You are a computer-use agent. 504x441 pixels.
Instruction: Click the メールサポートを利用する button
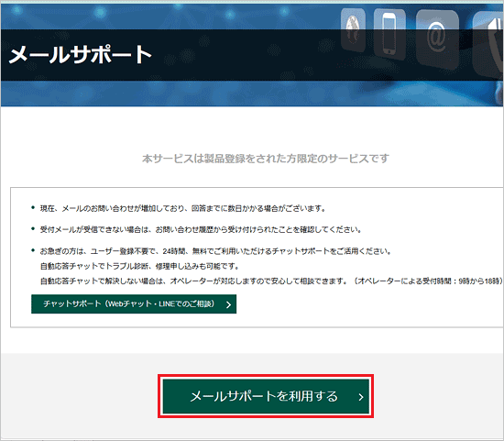pyautogui.click(x=266, y=396)
